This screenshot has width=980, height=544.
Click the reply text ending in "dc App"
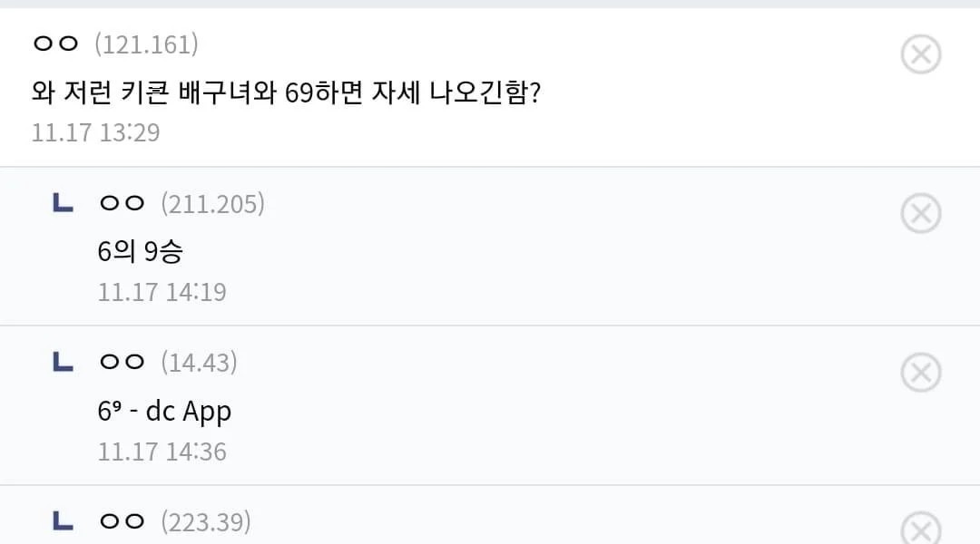coord(164,411)
